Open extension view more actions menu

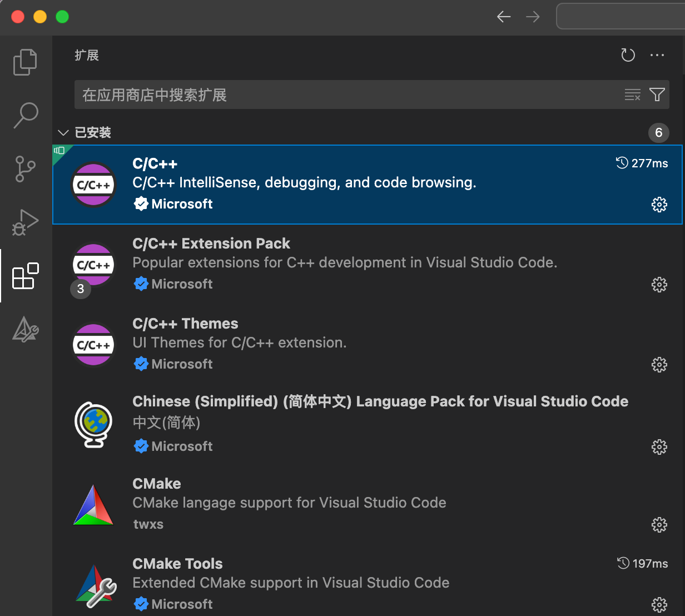coord(657,55)
